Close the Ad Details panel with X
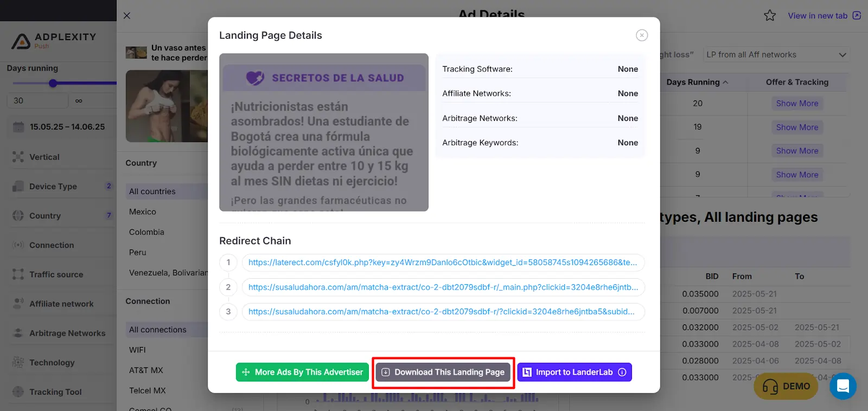The width and height of the screenshot is (868, 411). (x=127, y=16)
